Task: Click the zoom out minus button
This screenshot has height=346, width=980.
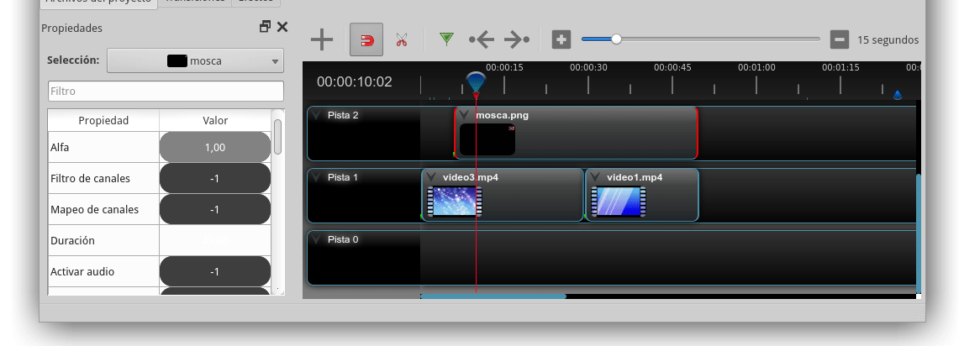Action: tap(839, 39)
